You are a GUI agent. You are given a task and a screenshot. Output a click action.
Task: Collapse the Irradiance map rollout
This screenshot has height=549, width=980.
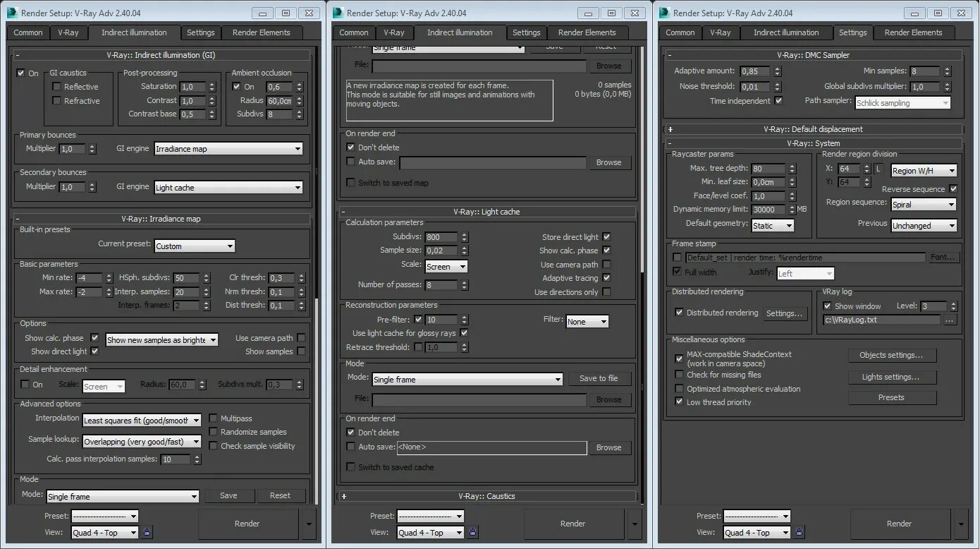[x=18, y=219]
